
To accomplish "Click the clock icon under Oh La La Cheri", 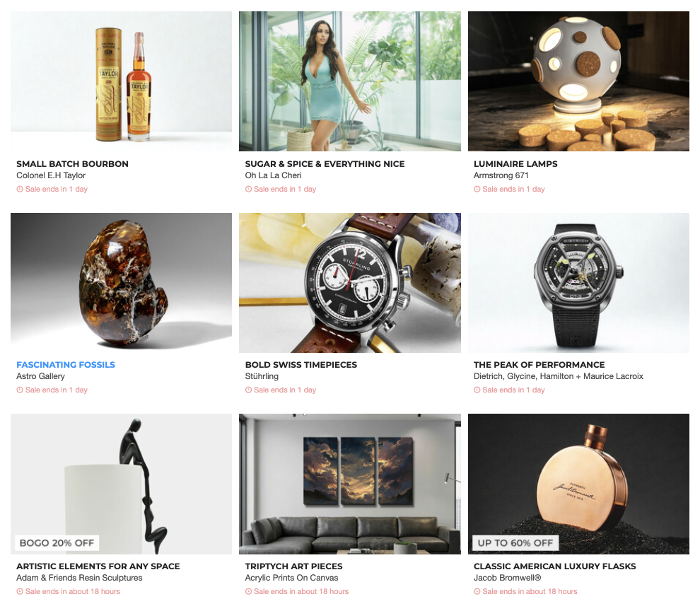I will point(248,189).
